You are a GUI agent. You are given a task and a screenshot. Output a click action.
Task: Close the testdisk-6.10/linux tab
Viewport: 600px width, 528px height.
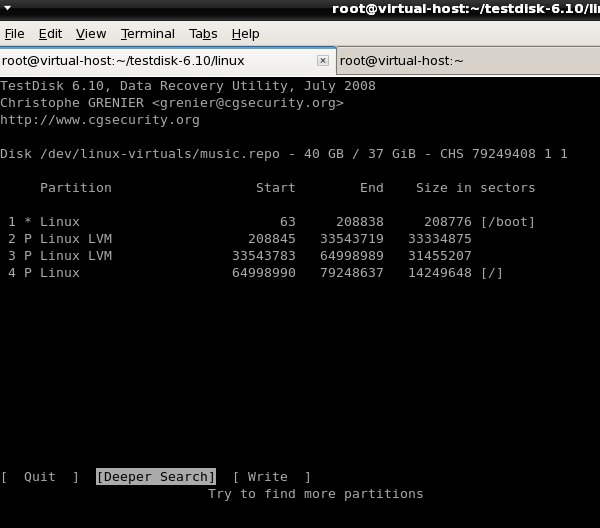[323, 60]
